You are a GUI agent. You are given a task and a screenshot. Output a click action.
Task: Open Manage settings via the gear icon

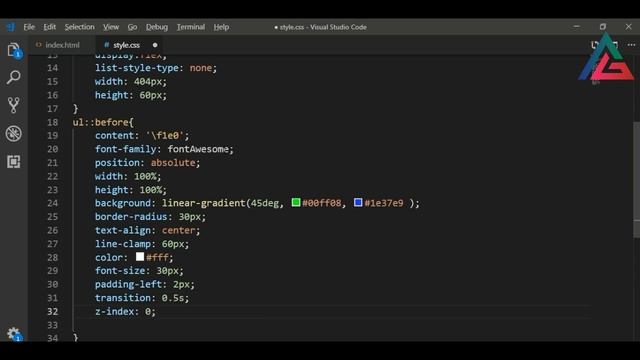pyautogui.click(x=13, y=334)
